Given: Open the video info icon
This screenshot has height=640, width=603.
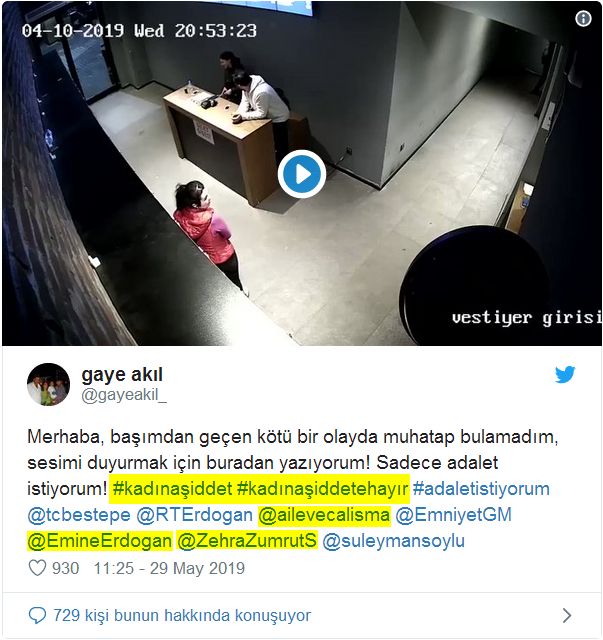Looking at the screenshot, I should coord(583,18).
